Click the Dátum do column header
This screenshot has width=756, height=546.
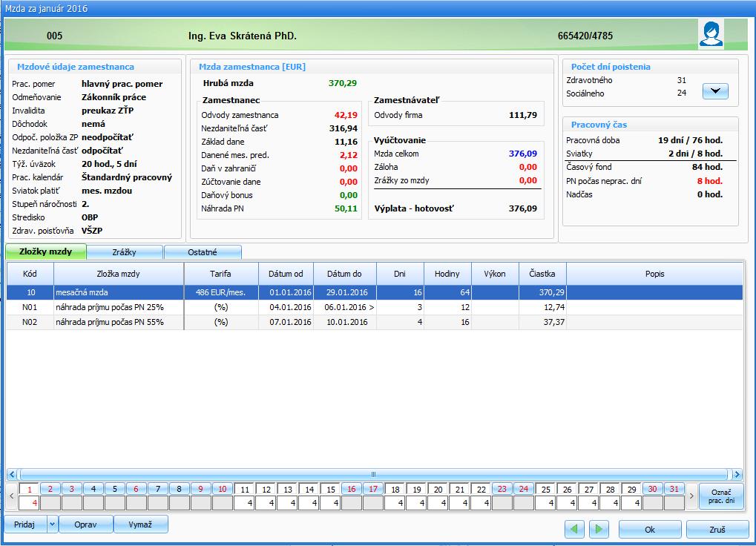pyautogui.click(x=345, y=274)
